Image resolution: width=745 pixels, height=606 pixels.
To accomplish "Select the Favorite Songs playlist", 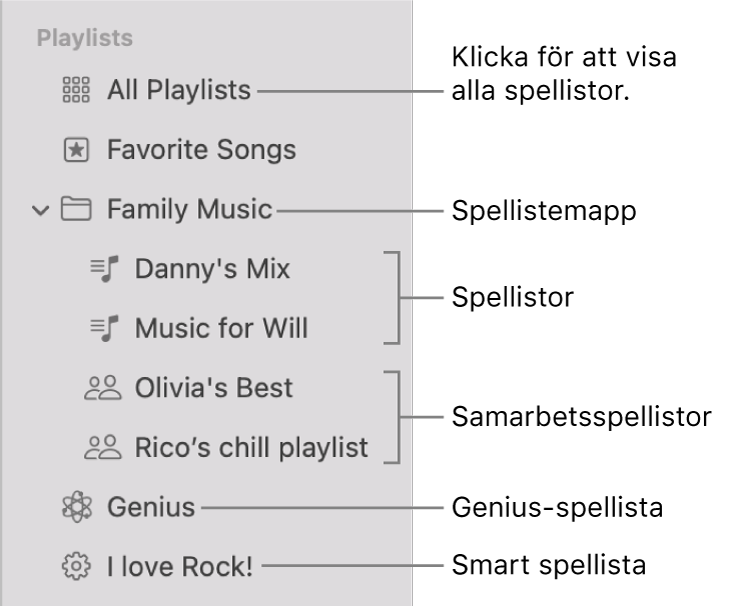I will (201, 151).
